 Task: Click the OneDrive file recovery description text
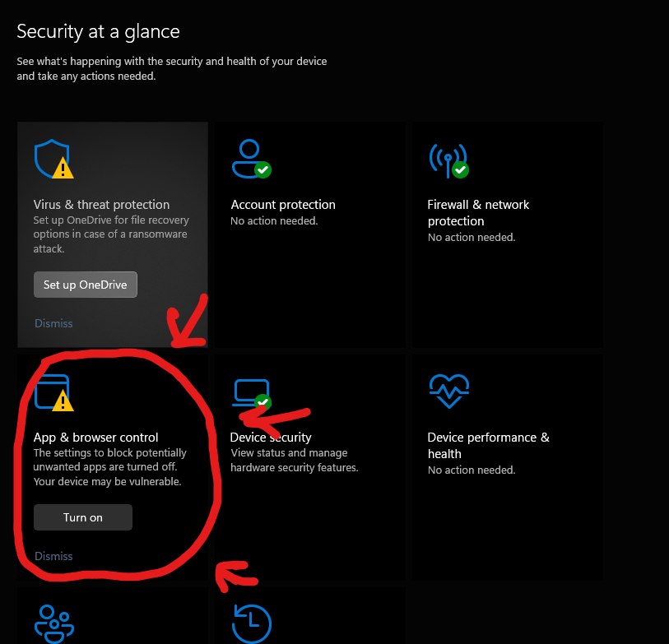coord(111,234)
